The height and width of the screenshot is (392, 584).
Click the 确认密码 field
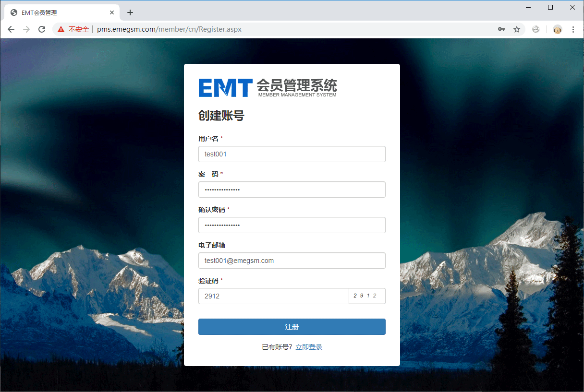click(292, 225)
